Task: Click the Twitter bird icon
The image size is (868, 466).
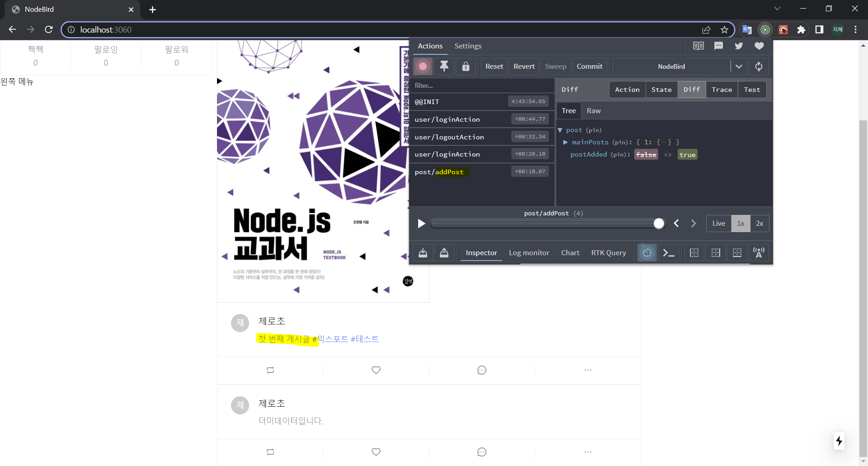Action: (x=739, y=46)
